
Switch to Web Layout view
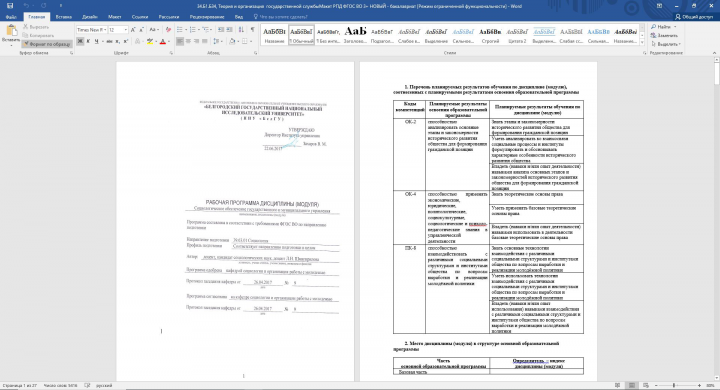646,385
